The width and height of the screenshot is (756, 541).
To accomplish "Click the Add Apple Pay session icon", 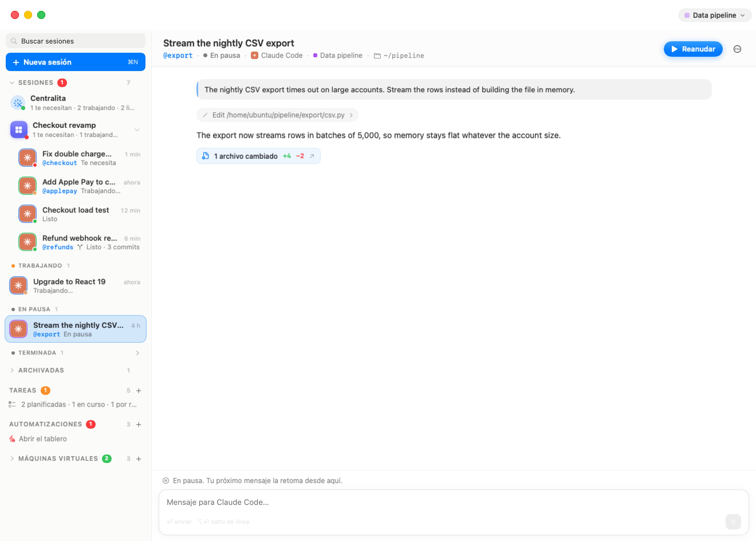I will tap(27, 186).
